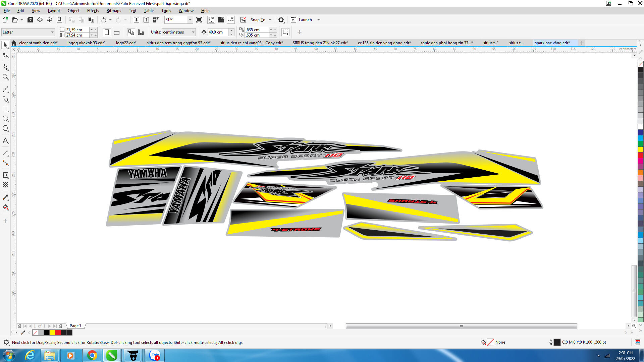This screenshot has width=644, height=362.
Task: Publish the document to PDF
Action: coord(156,20)
